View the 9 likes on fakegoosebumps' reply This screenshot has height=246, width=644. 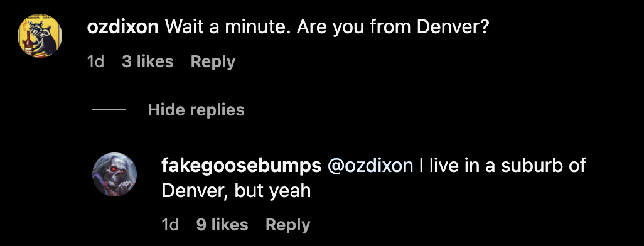click(222, 225)
